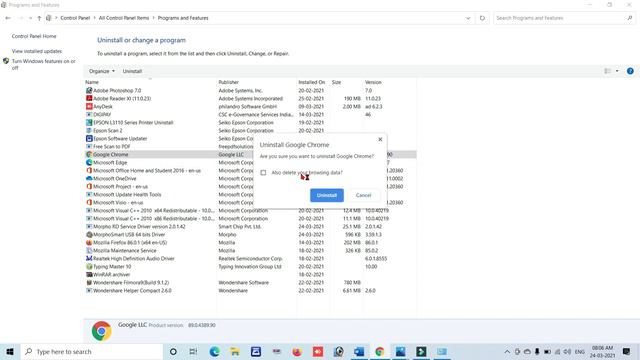
Task: Select Mozilla Maintenance Service row
Action: [x=251, y=251]
